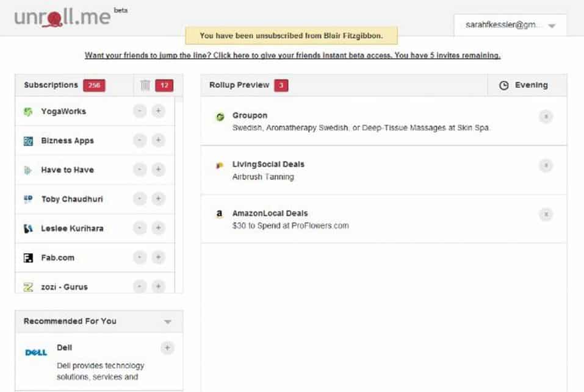Select the Toby Chaudhuri subscription name

pyautogui.click(x=72, y=199)
